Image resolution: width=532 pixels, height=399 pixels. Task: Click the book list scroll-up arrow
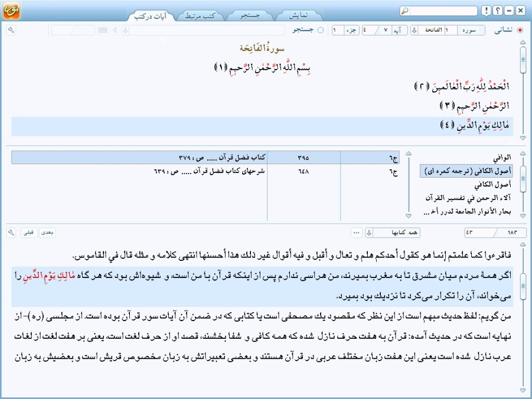[x=523, y=153]
